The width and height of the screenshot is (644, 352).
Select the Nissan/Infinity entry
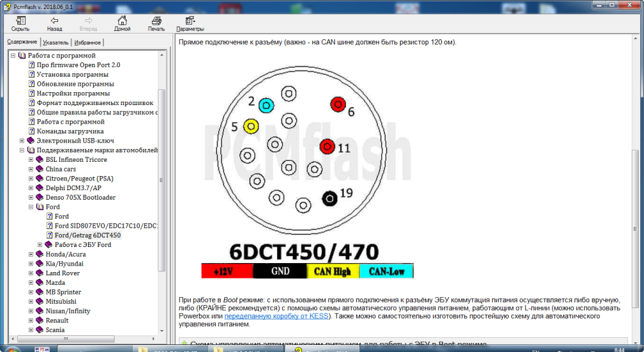pyautogui.click(x=68, y=311)
